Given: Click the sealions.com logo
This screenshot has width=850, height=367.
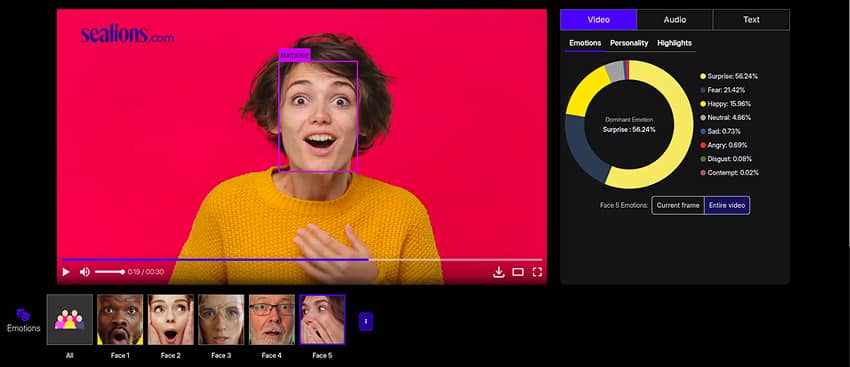Looking at the screenshot, I should 127,35.
